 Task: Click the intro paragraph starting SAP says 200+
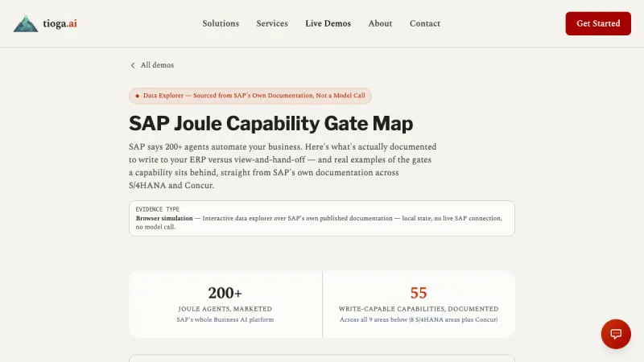(x=283, y=166)
